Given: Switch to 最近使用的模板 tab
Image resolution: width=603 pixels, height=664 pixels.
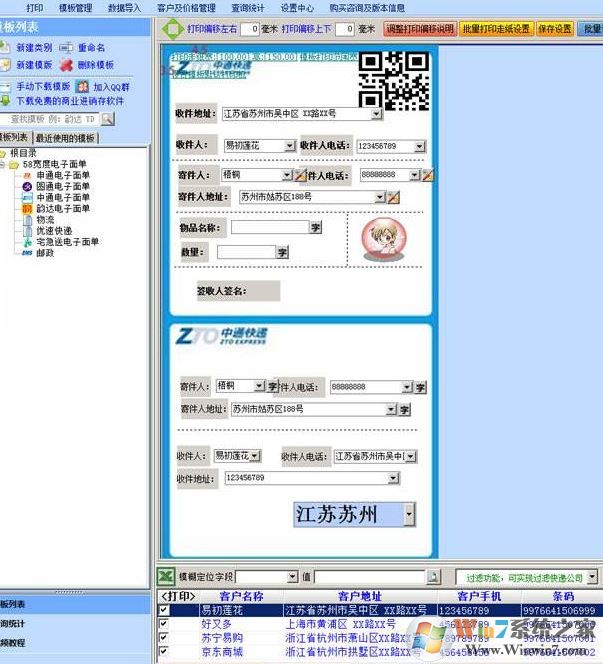Looking at the screenshot, I should pyautogui.click(x=65, y=138).
